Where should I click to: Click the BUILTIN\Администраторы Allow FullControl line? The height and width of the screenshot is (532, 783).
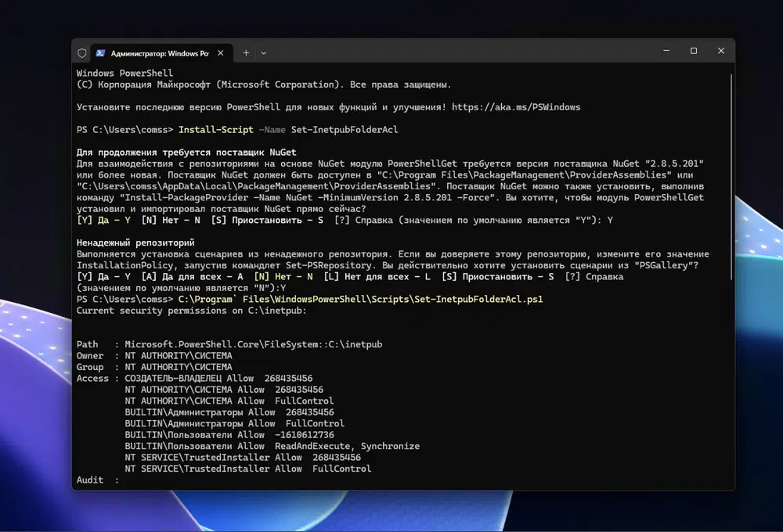coord(235,423)
